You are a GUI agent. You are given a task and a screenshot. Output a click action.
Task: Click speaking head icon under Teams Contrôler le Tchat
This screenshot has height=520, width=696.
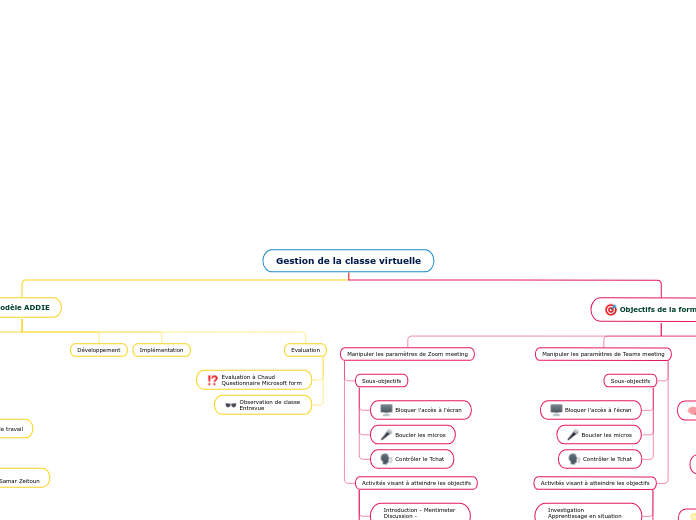click(x=574, y=459)
